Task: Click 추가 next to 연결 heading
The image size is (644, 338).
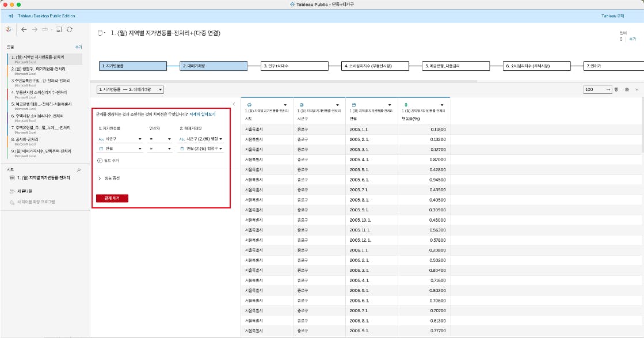Action: [78, 47]
